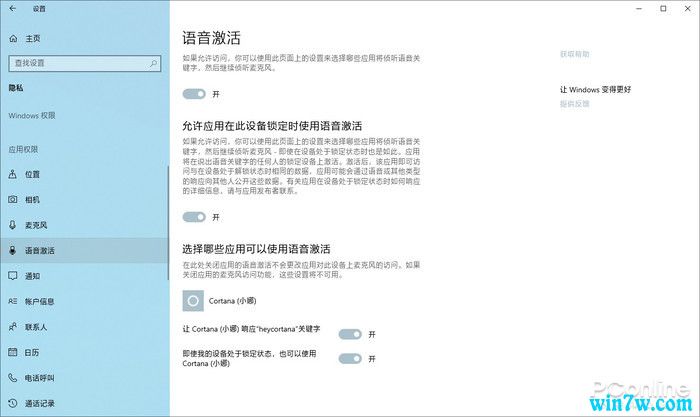Screen dimensions: 700x417
Task: Open 日历 privacy settings
Action: point(85,352)
